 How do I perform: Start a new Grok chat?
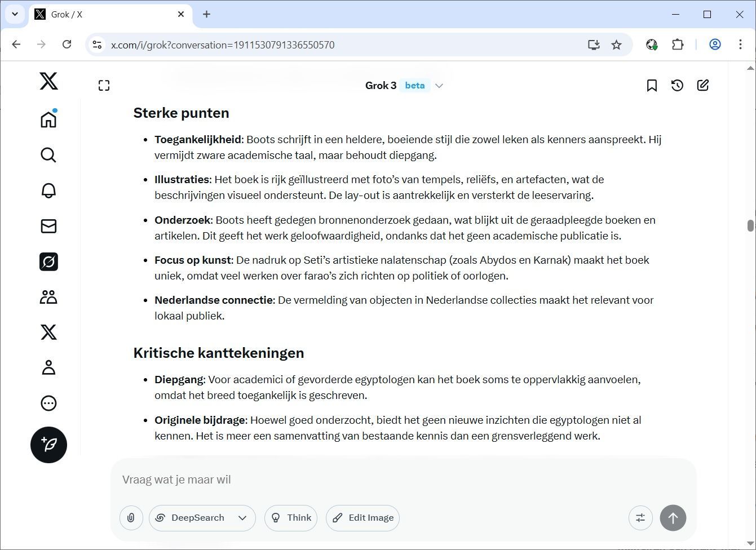coord(702,86)
